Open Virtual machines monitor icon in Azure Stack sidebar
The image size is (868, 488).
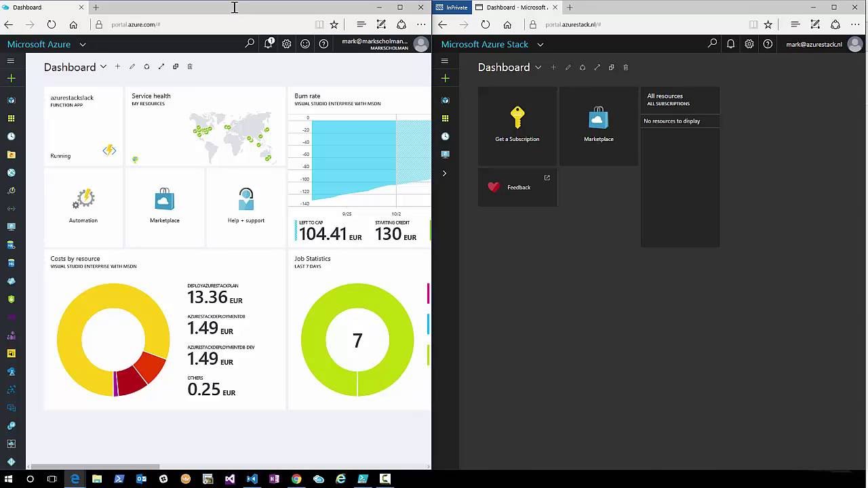tap(445, 155)
